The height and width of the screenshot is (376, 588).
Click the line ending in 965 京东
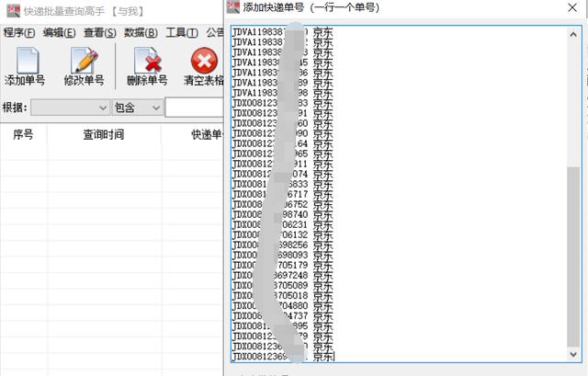click(x=283, y=154)
